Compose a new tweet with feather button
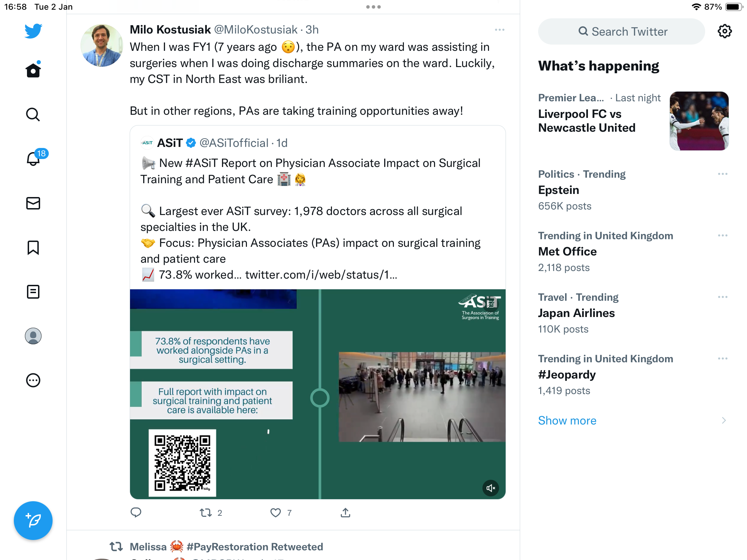The width and height of the screenshot is (747, 560). click(x=33, y=520)
